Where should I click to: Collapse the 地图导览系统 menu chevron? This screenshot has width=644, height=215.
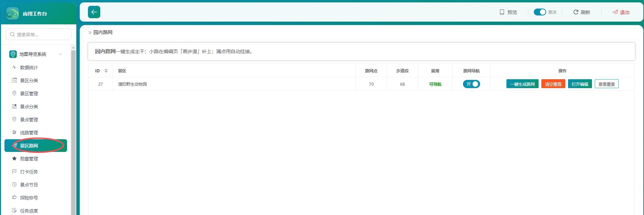point(61,54)
